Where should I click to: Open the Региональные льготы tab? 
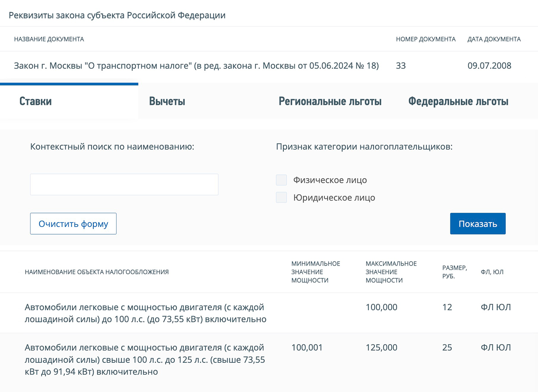pyautogui.click(x=330, y=102)
